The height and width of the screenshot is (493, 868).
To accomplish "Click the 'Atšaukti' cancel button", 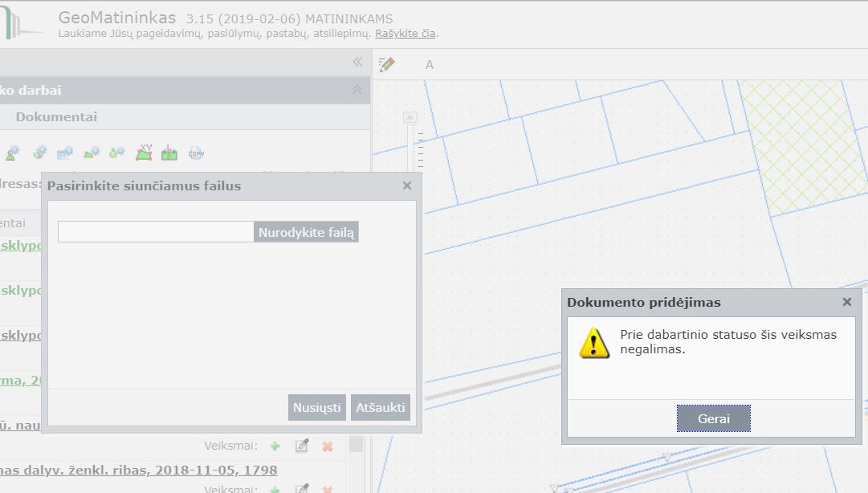I will (x=381, y=407).
